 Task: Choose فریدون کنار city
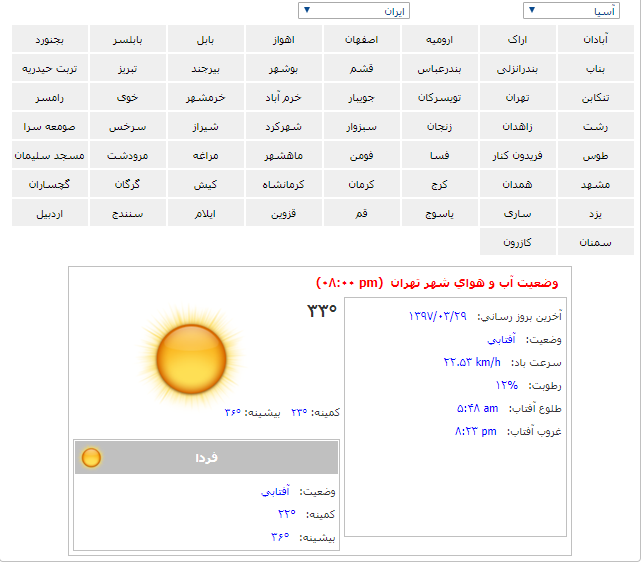click(518, 155)
